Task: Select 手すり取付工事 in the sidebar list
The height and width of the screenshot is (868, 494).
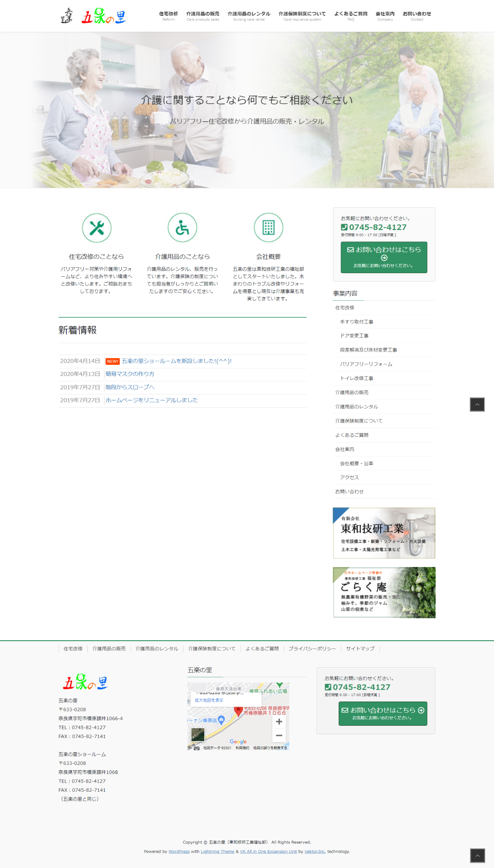Action: (356, 322)
